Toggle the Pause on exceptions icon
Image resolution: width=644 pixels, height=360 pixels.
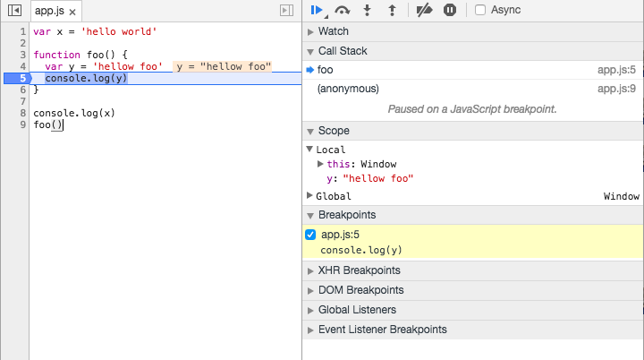[x=450, y=11]
